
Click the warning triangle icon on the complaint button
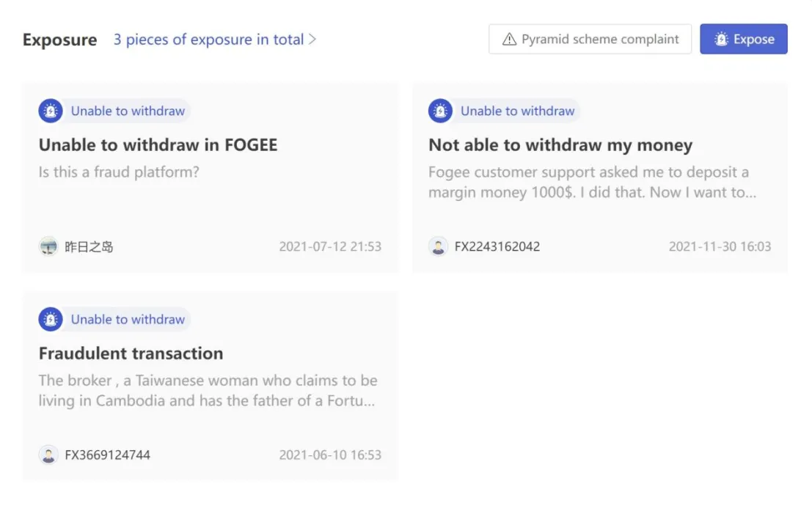click(510, 40)
